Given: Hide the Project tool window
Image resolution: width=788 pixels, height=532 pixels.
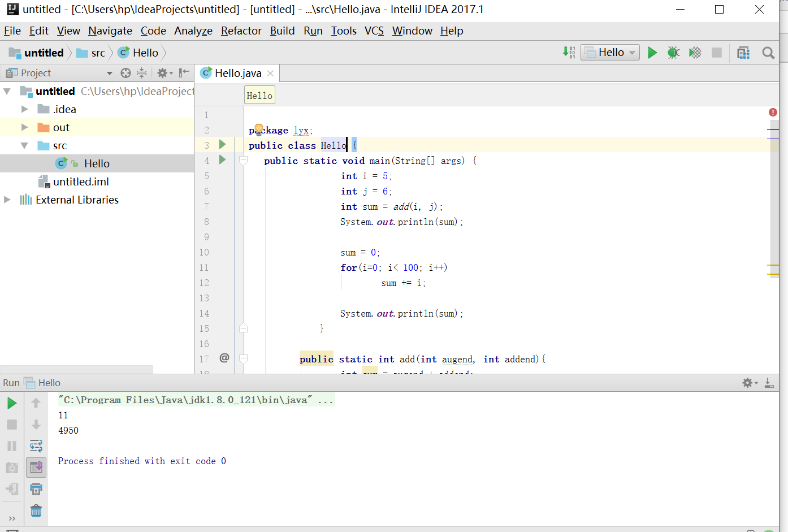Looking at the screenshot, I should click(184, 73).
